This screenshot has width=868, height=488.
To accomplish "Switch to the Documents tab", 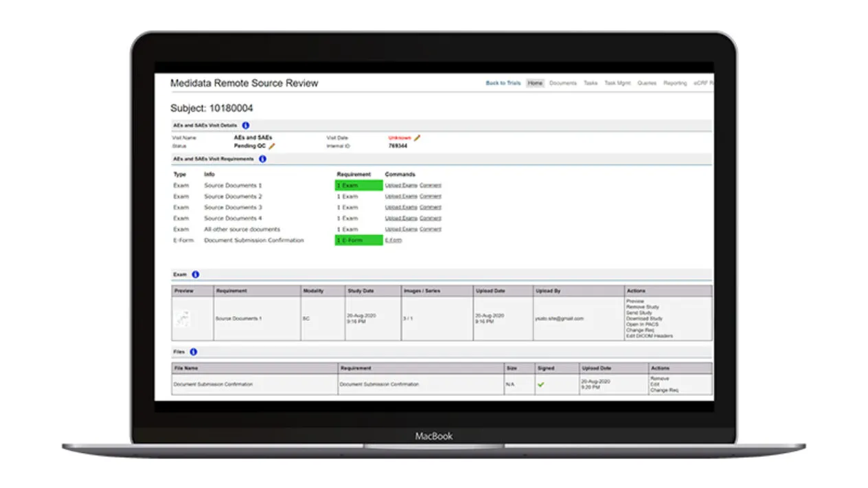I will click(x=563, y=82).
